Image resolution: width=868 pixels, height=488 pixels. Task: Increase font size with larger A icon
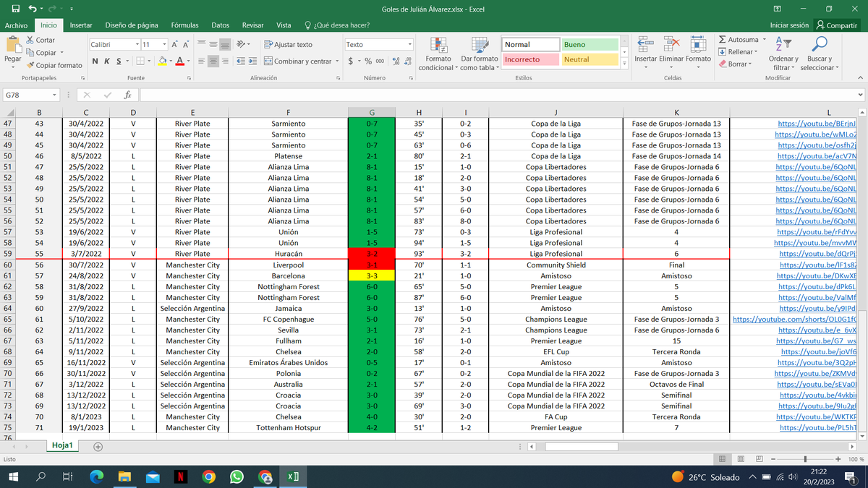coord(176,45)
